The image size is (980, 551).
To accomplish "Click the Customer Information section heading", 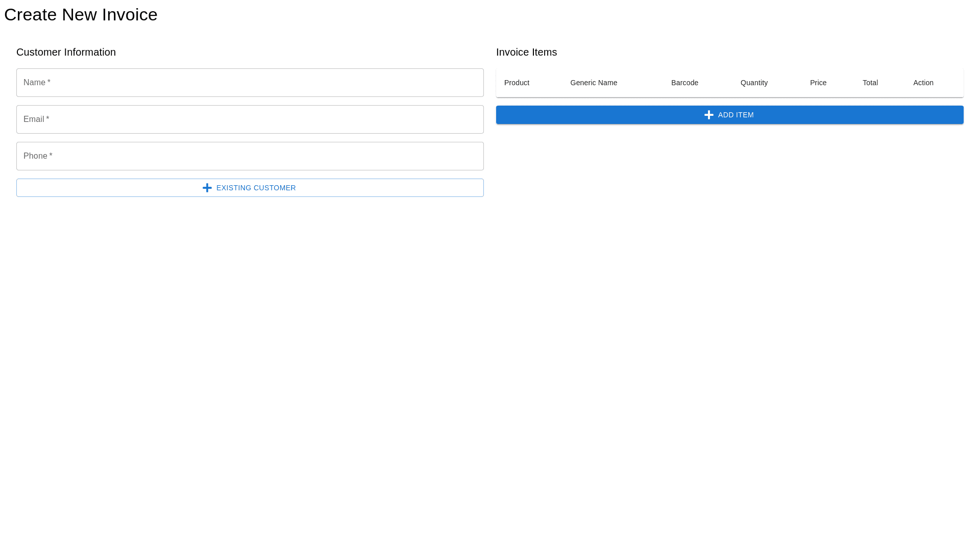I will 66,52.
